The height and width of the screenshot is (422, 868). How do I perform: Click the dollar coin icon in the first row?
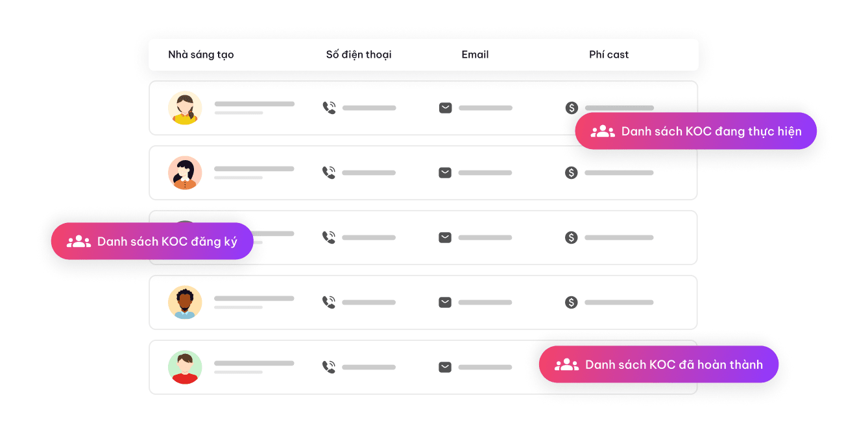click(571, 108)
